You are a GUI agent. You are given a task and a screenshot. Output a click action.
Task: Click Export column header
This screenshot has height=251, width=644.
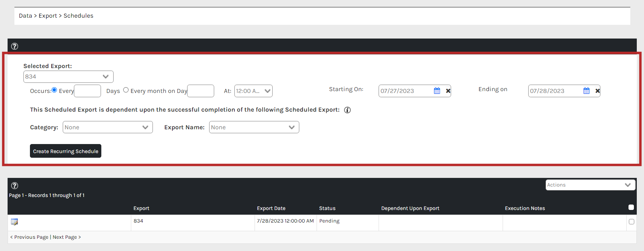tap(141, 208)
